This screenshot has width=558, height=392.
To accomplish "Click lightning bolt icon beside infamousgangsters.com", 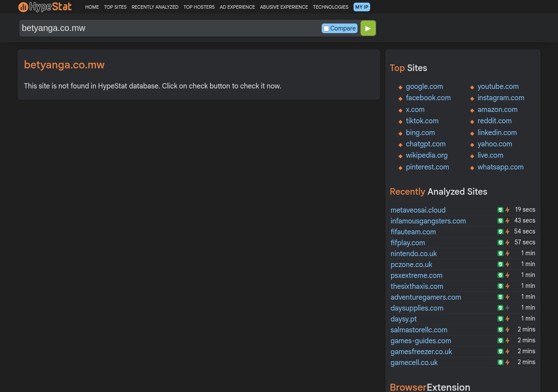I will coord(507,221).
